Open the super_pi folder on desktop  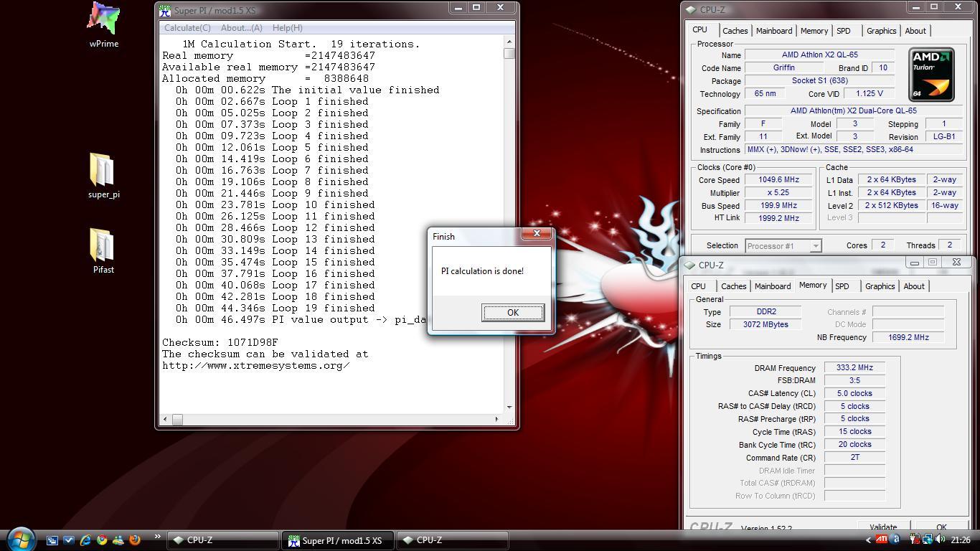point(103,175)
